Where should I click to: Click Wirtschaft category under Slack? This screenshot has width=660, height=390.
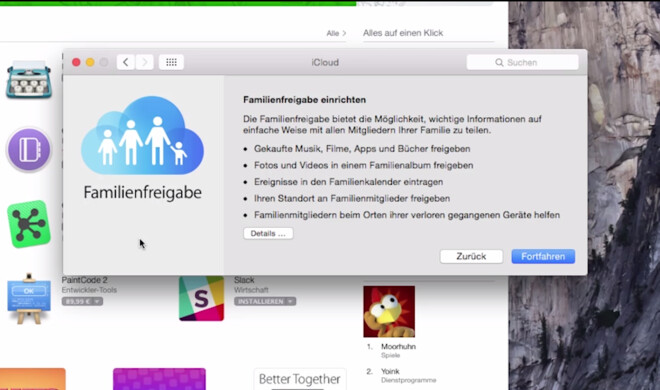coord(251,290)
